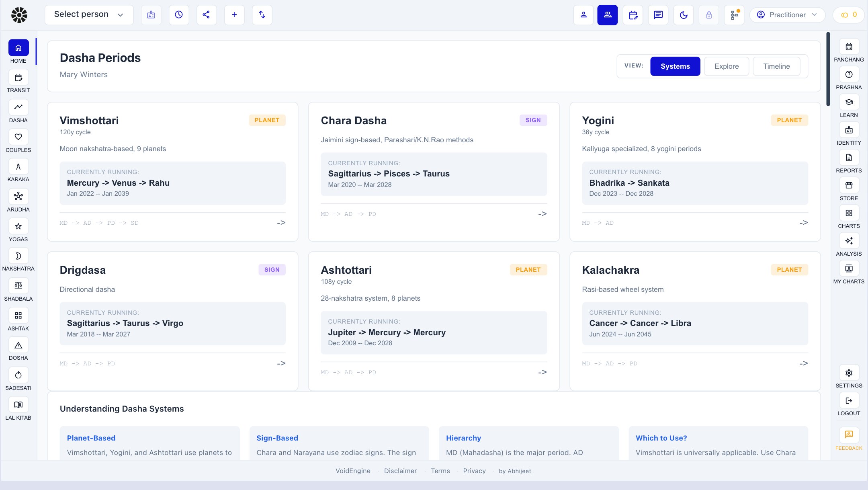Click the plus add icon in toolbar
The image size is (868, 490).
pos(234,15)
